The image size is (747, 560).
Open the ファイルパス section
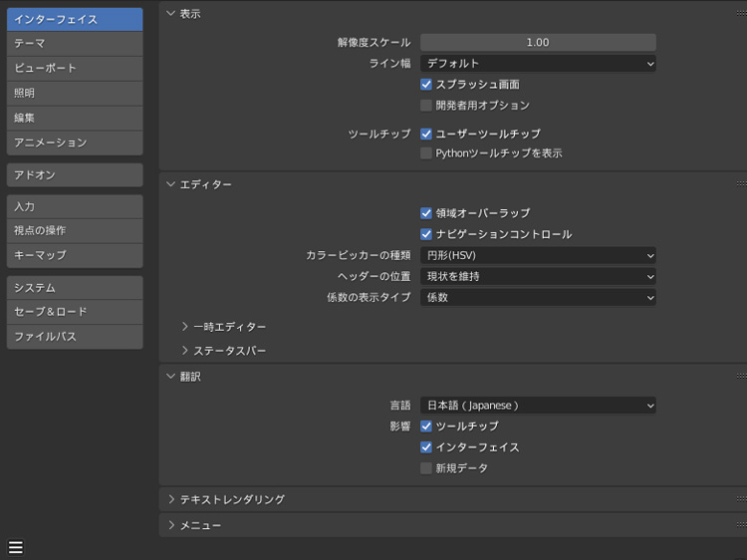tap(75, 337)
